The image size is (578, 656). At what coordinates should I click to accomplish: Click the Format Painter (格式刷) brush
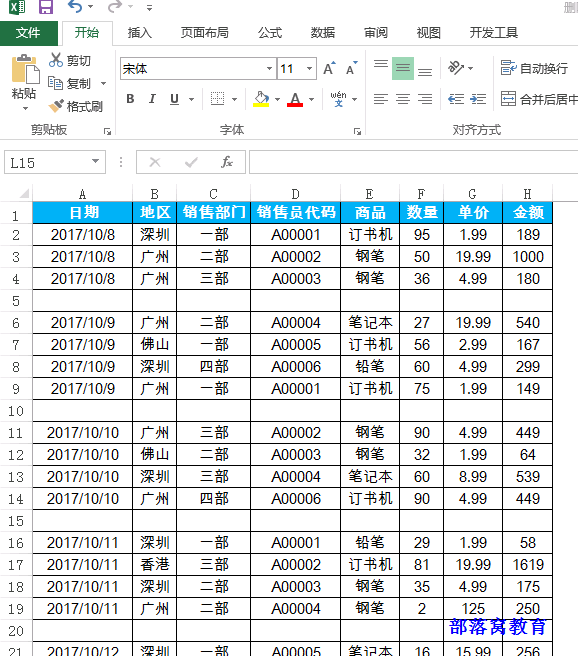pos(56,106)
